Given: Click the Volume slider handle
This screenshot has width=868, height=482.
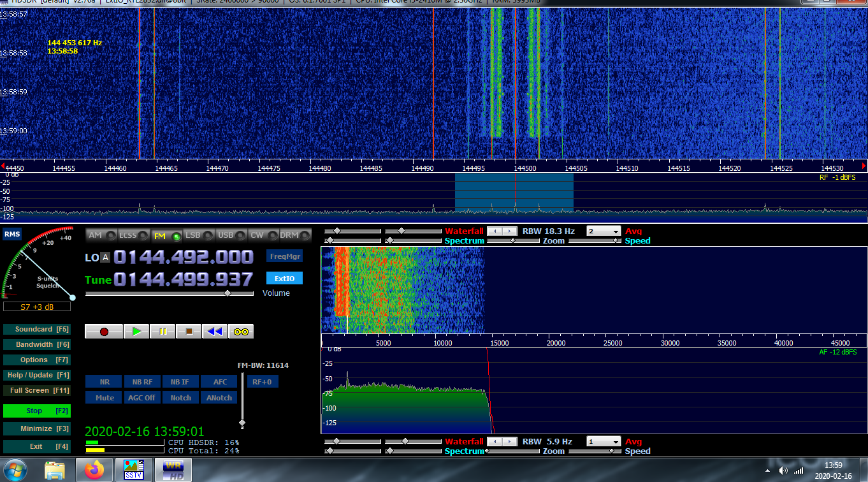Looking at the screenshot, I should 228,293.
